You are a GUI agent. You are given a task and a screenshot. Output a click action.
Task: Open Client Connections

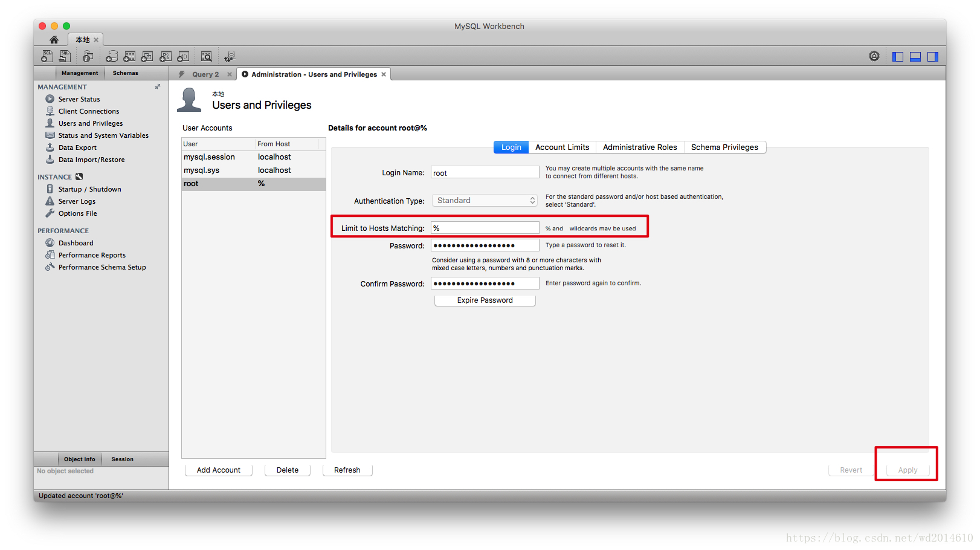coord(89,111)
